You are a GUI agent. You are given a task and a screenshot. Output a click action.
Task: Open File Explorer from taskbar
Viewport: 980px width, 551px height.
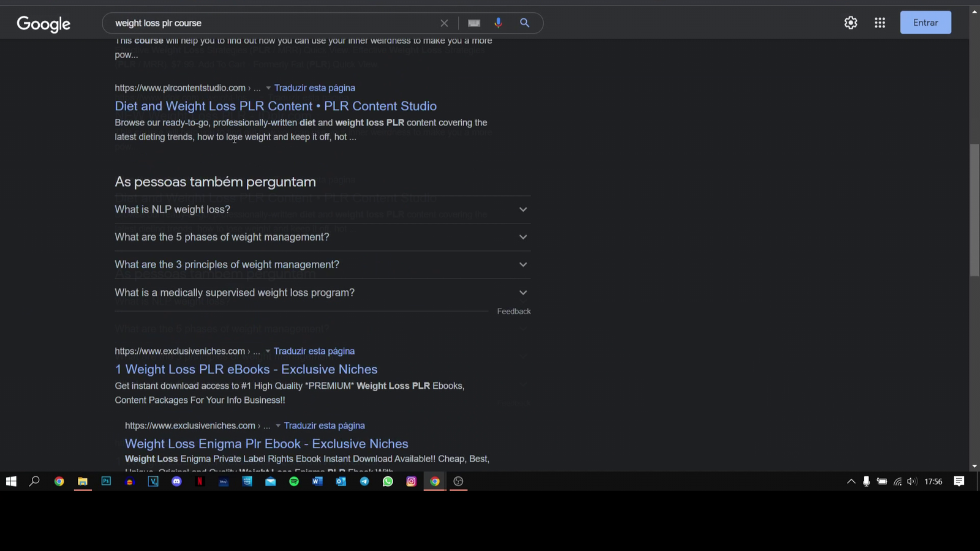(x=82, y=481)
